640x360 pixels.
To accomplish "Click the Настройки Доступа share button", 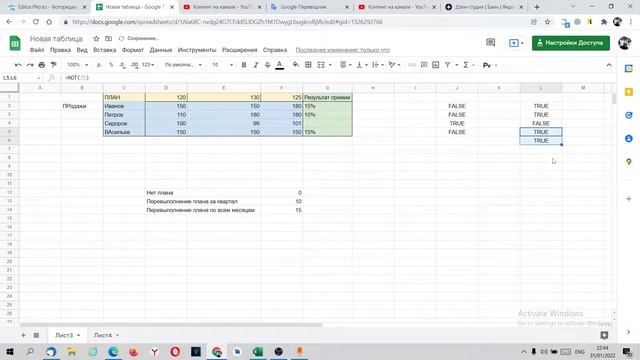I will coord(571,43).
